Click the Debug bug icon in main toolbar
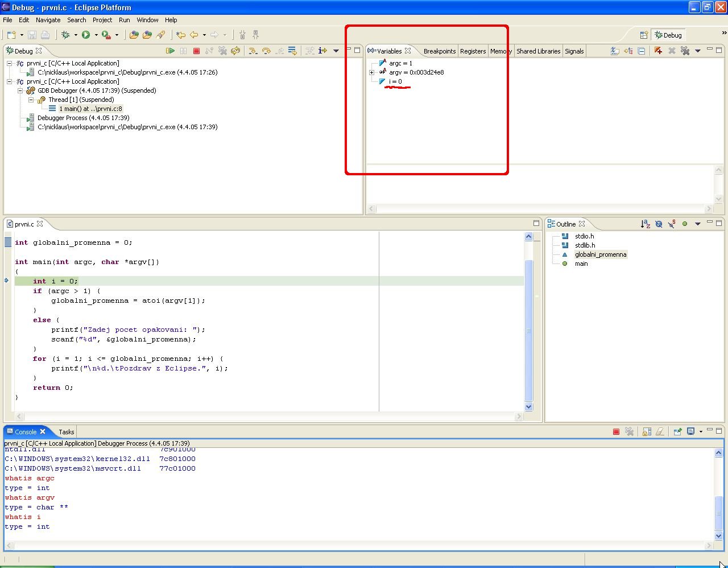This screenshot has height=568, width=728. (66, 35)
